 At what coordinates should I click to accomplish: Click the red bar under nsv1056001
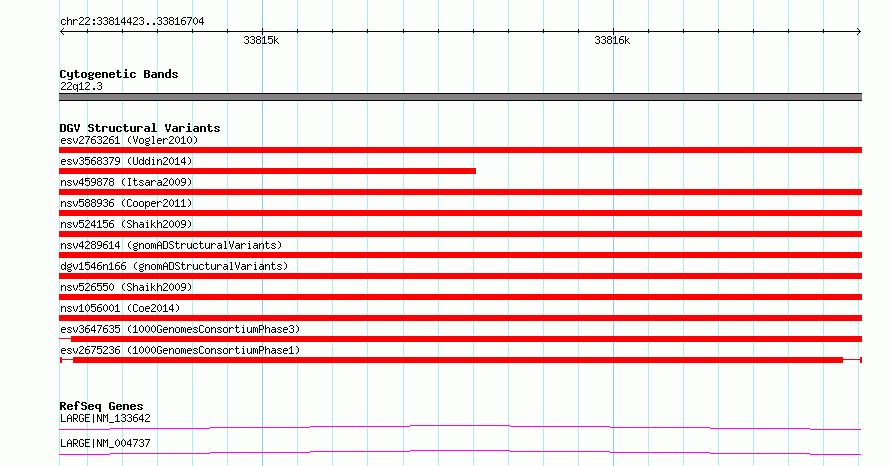pyautogui.click(x=460, y=318)
